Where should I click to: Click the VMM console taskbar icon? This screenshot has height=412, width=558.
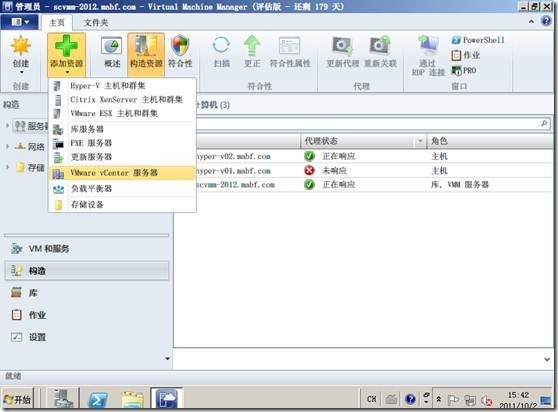click(166, 399)
